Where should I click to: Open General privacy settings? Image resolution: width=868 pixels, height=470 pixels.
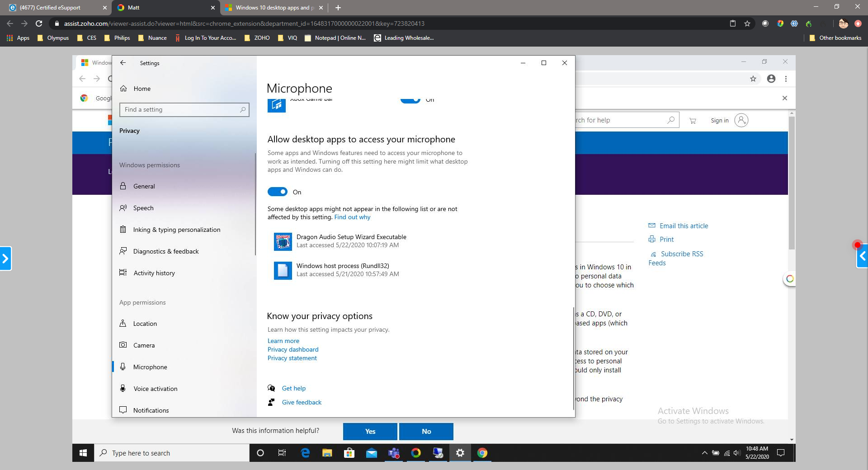click(x=184, y=186)
